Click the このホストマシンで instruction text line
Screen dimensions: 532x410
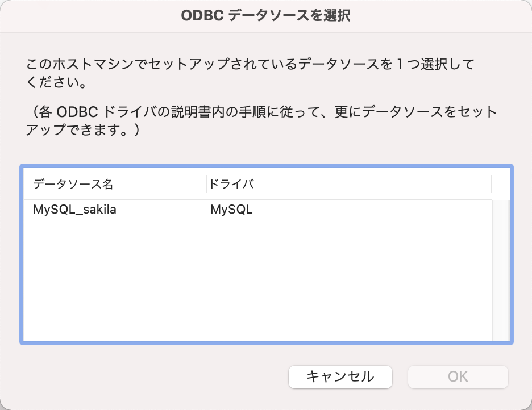250,64
